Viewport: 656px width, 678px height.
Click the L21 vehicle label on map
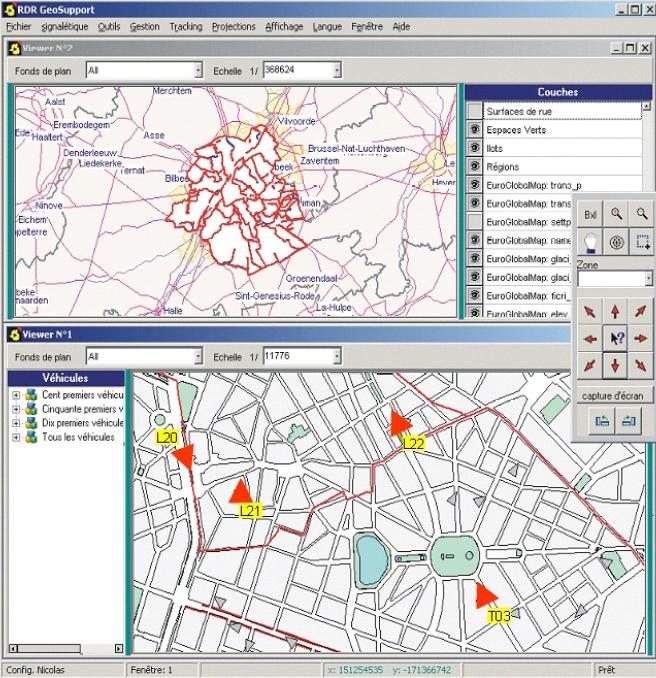point(250,511)
